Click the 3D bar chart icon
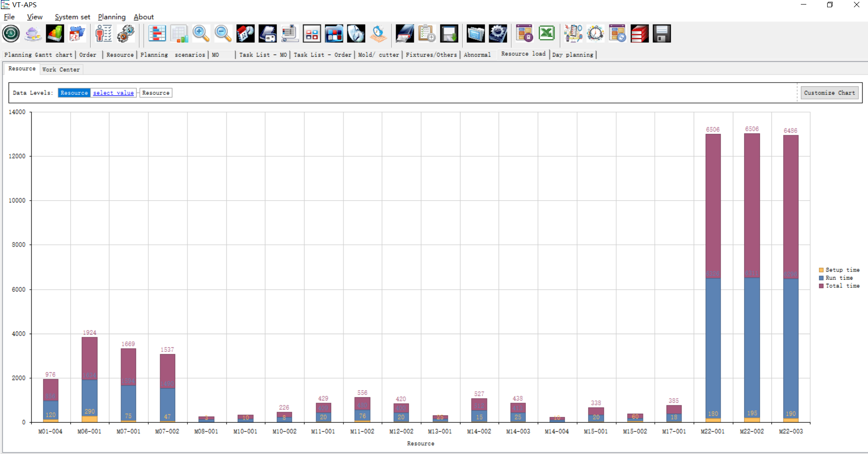868x454 pixels. [x=55, y=34]
